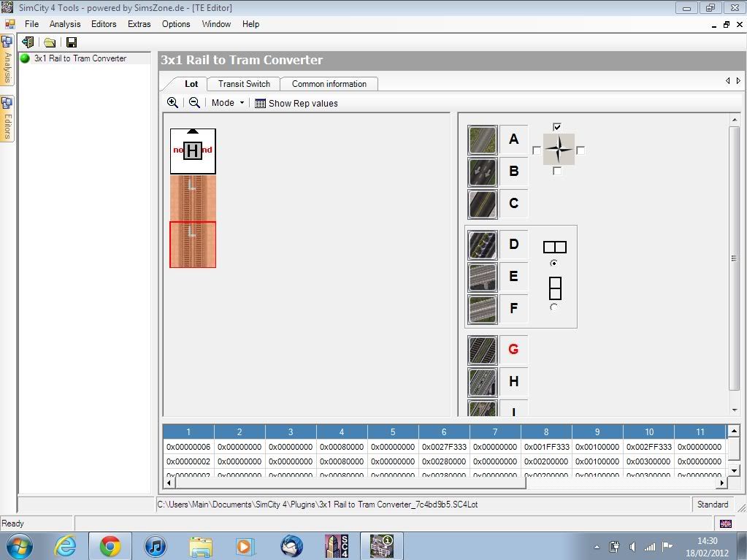Screen dimensions: 747x560
Task: Open the Editors menu
Action: coord(104,24)
